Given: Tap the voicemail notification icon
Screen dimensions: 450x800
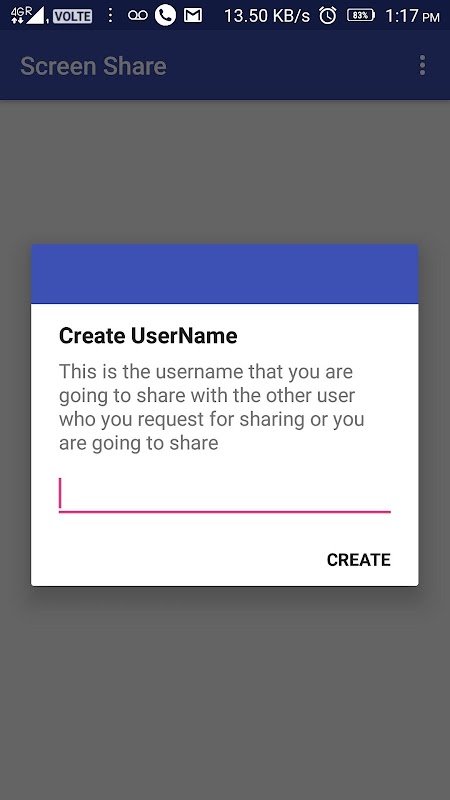Looking at the screenshot, I should (138, 16).
